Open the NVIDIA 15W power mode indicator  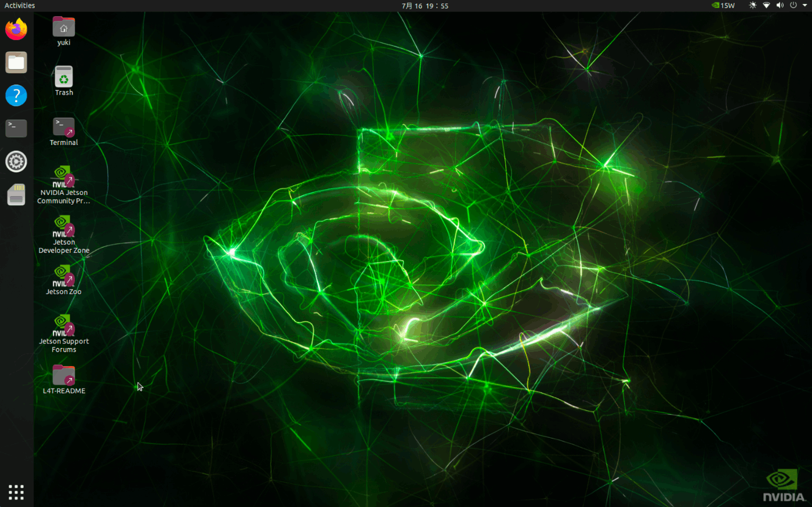point(723,5)
